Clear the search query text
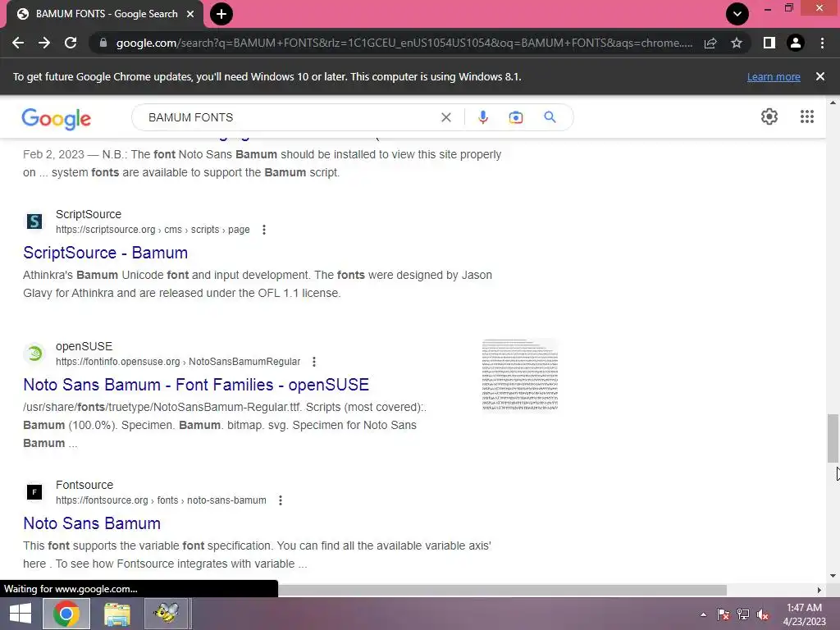 tap(445, 117)
